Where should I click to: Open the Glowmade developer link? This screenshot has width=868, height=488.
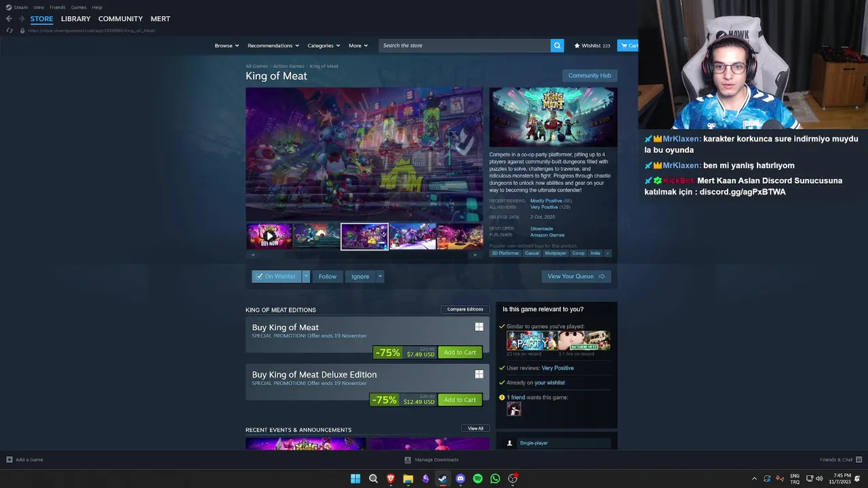pyautogui.click(x=542, y=228)
